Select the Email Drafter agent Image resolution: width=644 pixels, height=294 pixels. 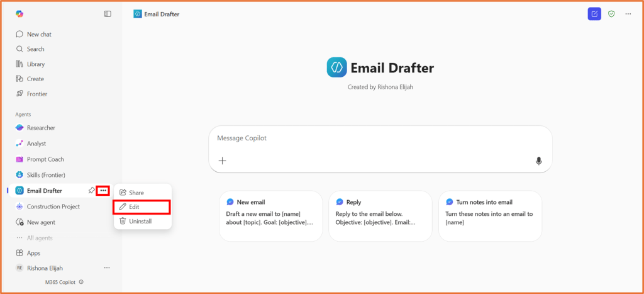(45, 191)
